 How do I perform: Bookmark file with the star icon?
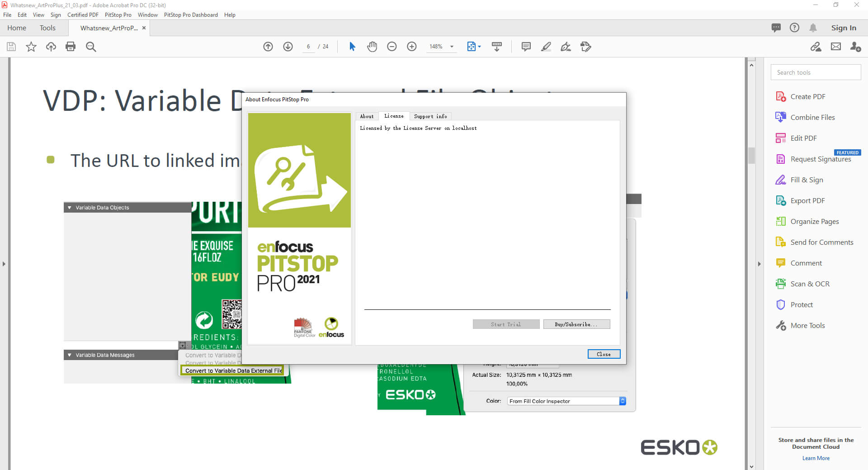pos(31,47)
